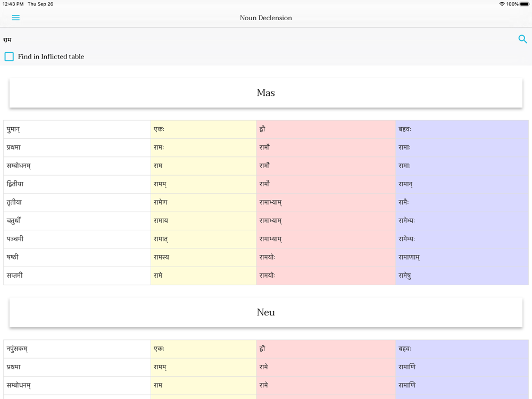Click रामेभ्यः in the पञ्चमी row
The image size is (532, 399).
pyautogui.click(x=462, y=239)
